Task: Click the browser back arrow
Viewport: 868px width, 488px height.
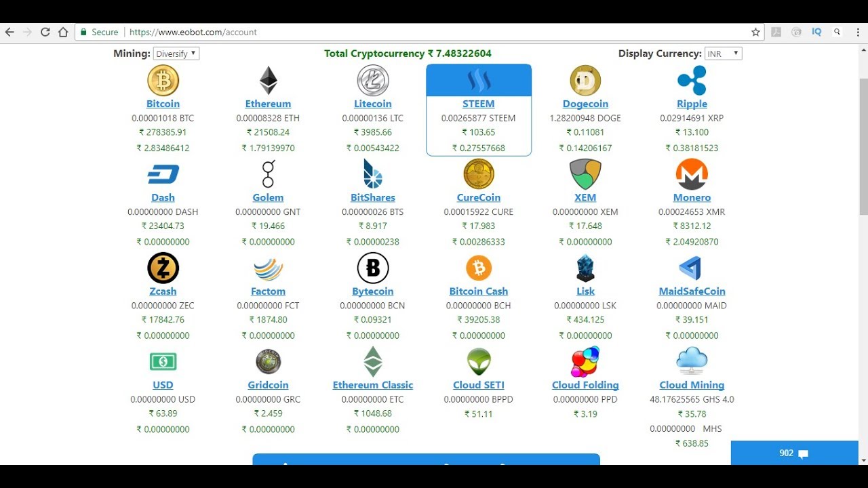Action: [9, 32]
